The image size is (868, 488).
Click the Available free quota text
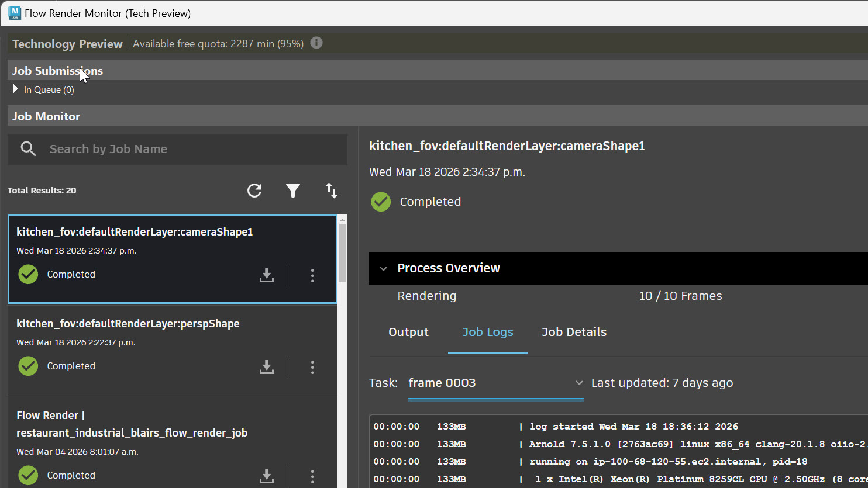pyautogui.click(x=218, y=44)
